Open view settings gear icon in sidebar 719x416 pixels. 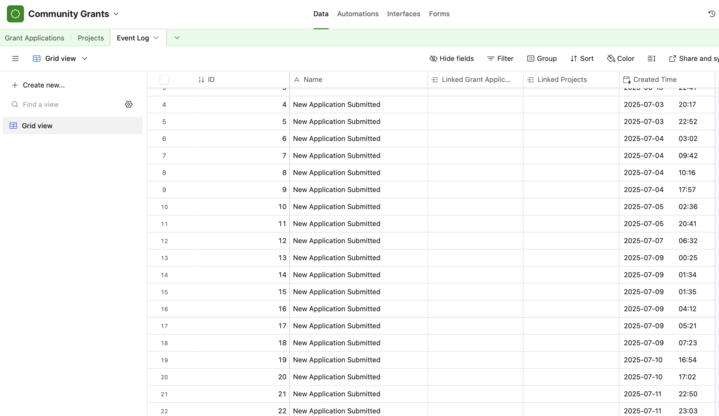(129, 105)
